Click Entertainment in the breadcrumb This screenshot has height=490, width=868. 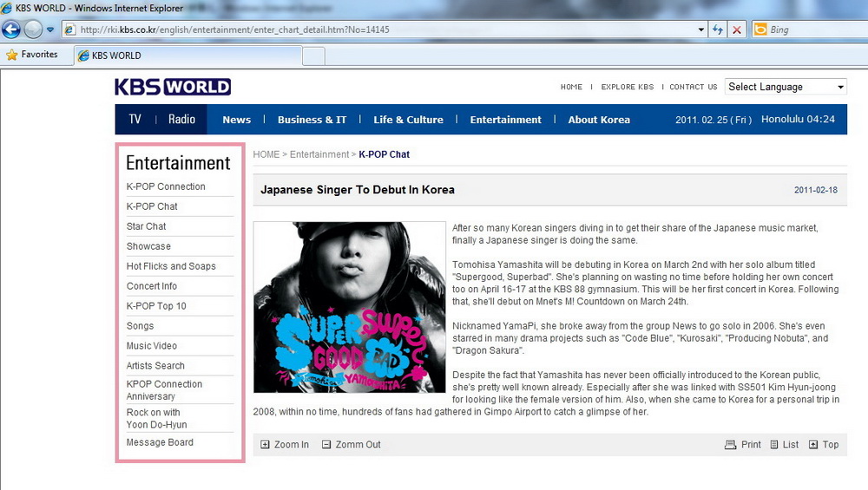[319, 154]
